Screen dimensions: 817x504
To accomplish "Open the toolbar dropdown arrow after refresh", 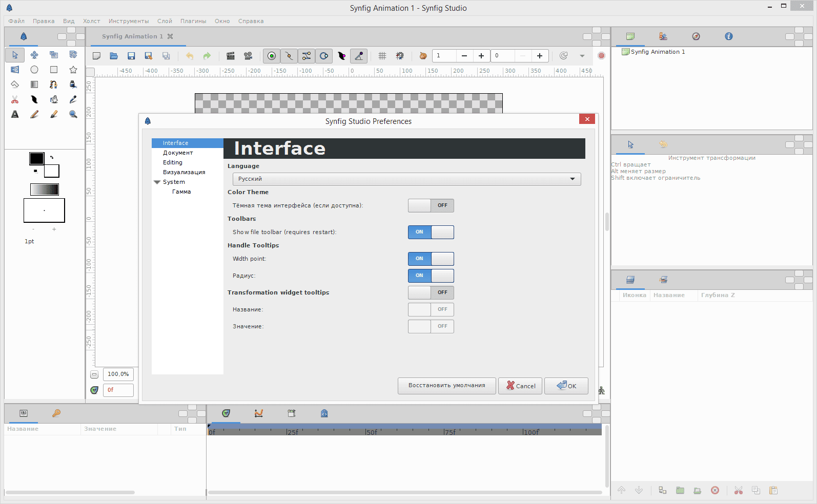I will 582,56.
